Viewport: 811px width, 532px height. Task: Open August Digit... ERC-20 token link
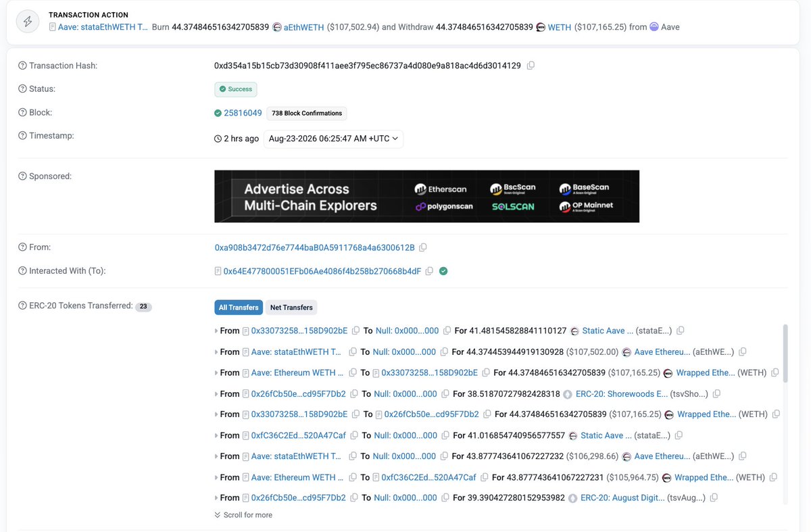pyautogui.click(x=622, y=498)
